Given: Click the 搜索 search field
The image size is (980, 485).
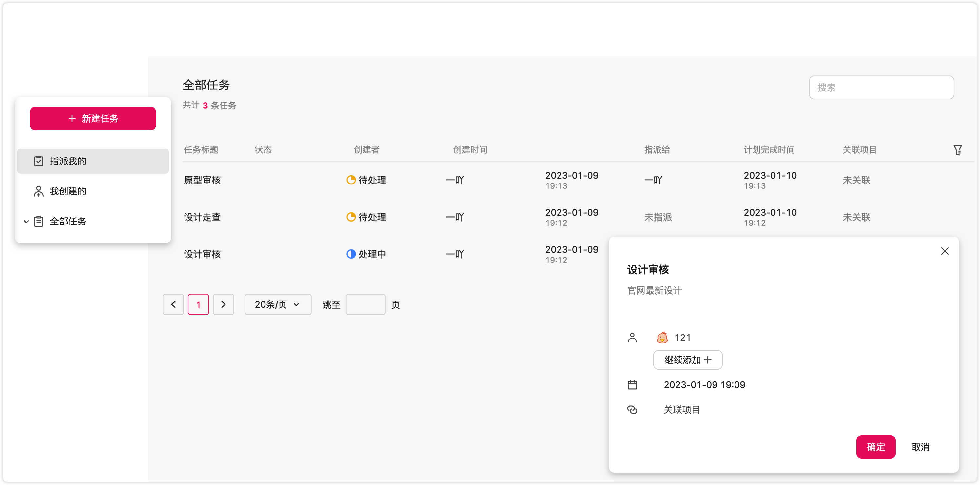Looking at the screenshot, I should (x=881, y=87).
